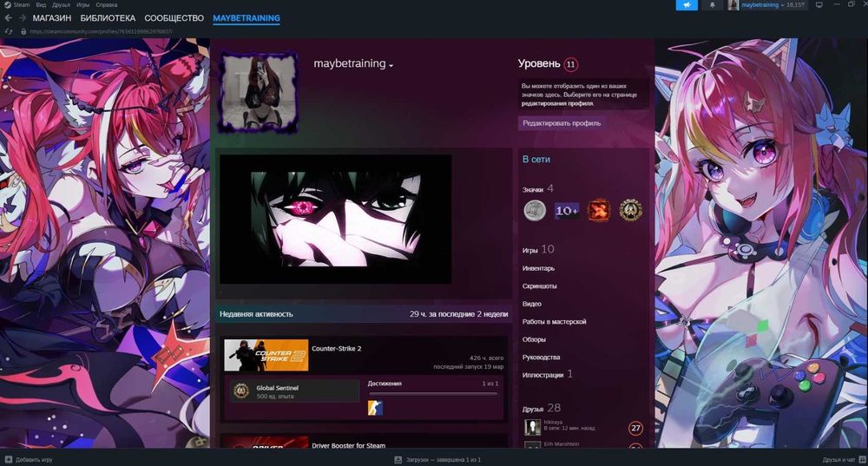This screenshot has width=868, height=466.
Task: Click the Достижения achievements label
Action: point(385,383)
